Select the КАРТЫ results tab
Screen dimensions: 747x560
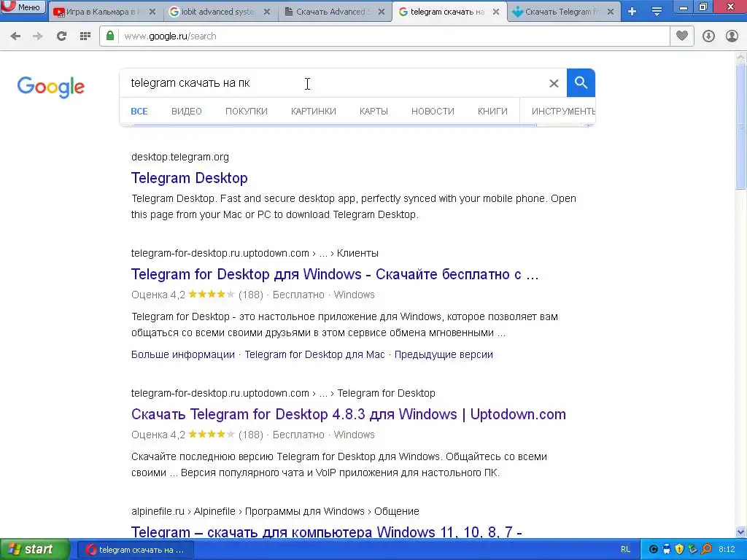373,112
